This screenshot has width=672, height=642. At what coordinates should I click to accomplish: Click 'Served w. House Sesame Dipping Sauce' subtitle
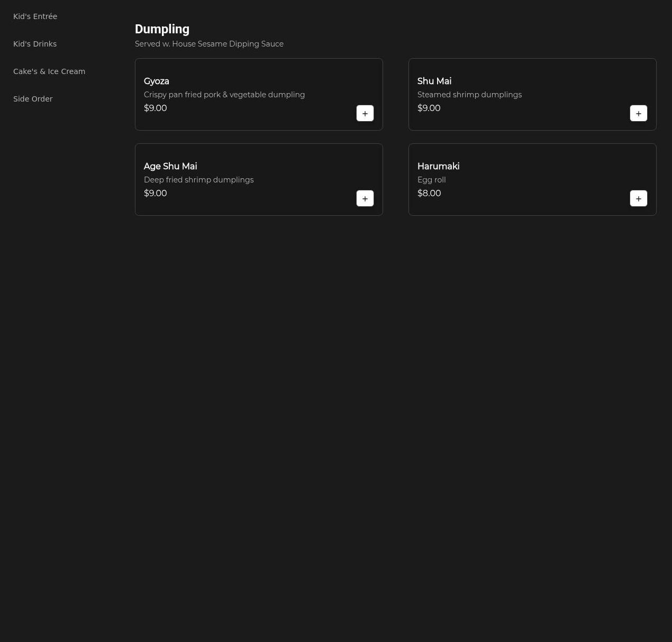coord(209,44)
